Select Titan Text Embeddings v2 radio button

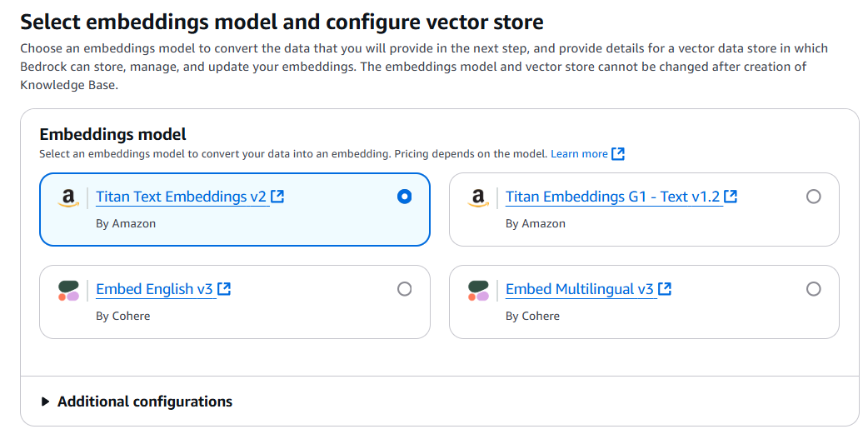click(x=405, y=197)
